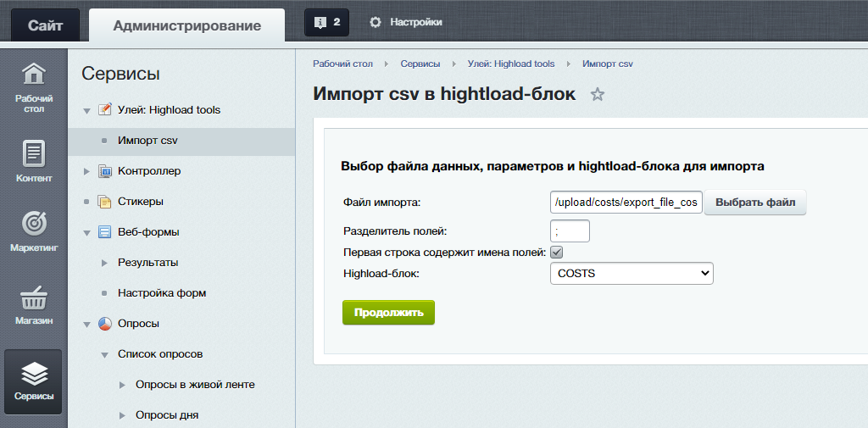The width and height of the screenshot is (868, 428).
Task: Switch to the Администрирование tab
Action: [x=187, y=25]
